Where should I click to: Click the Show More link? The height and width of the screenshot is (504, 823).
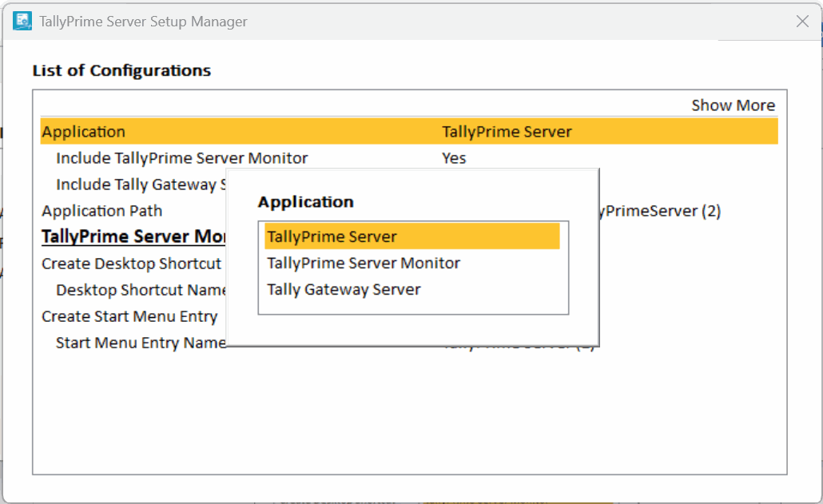[x=733, y=105]
